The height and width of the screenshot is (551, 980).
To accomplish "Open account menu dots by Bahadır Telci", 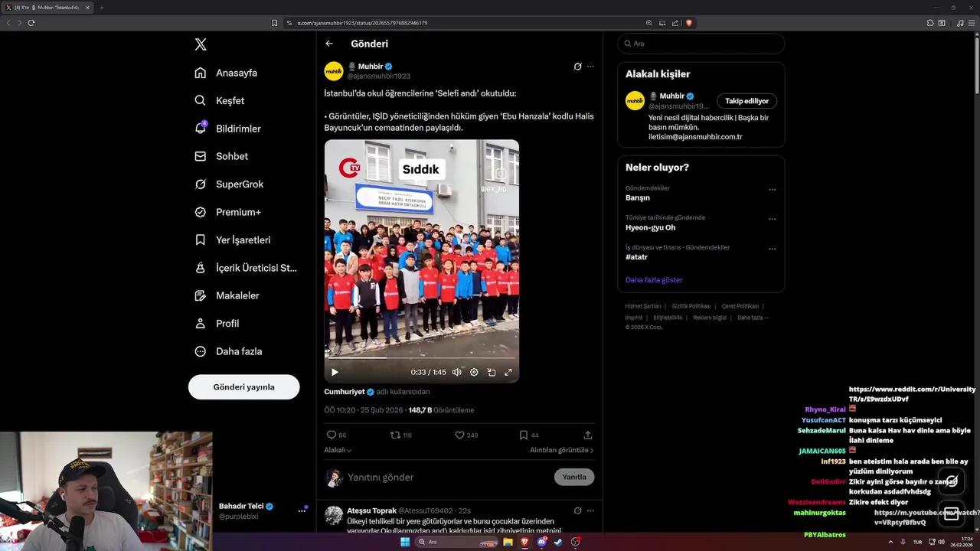I will click(302, 511).
